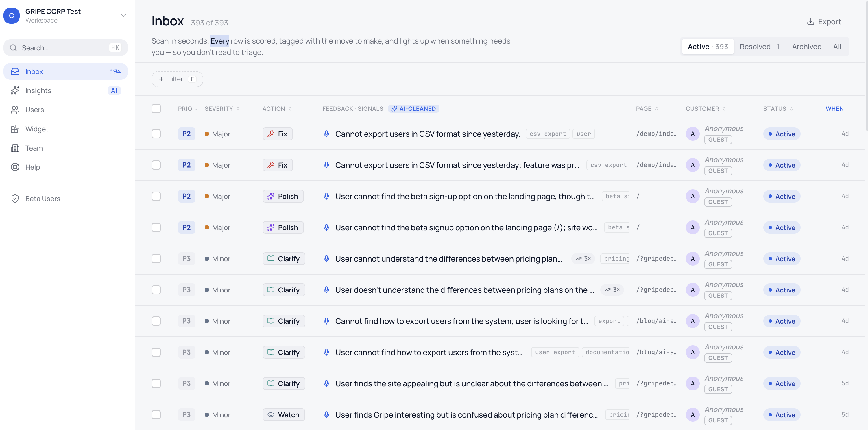The width and height of the screenshot is (868, 430).
Task: Check the 'beta signup option (/)' row
Action: tap(156, 227)
